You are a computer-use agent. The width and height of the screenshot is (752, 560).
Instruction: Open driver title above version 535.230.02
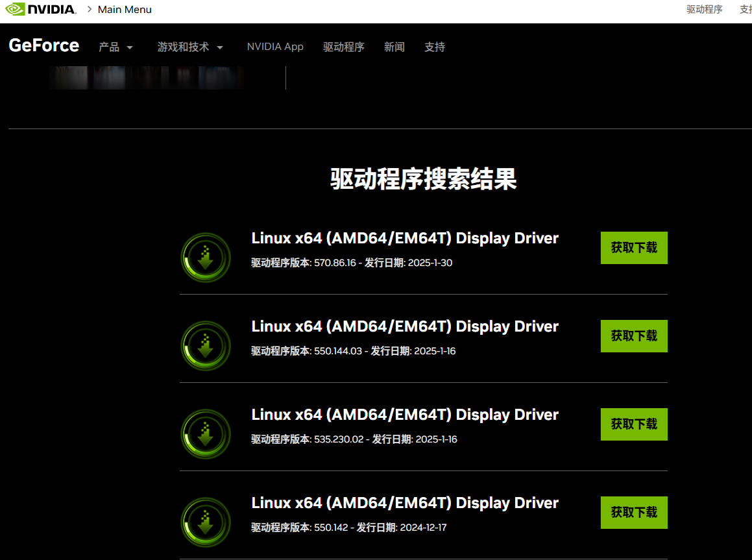(x=405, y=415)
